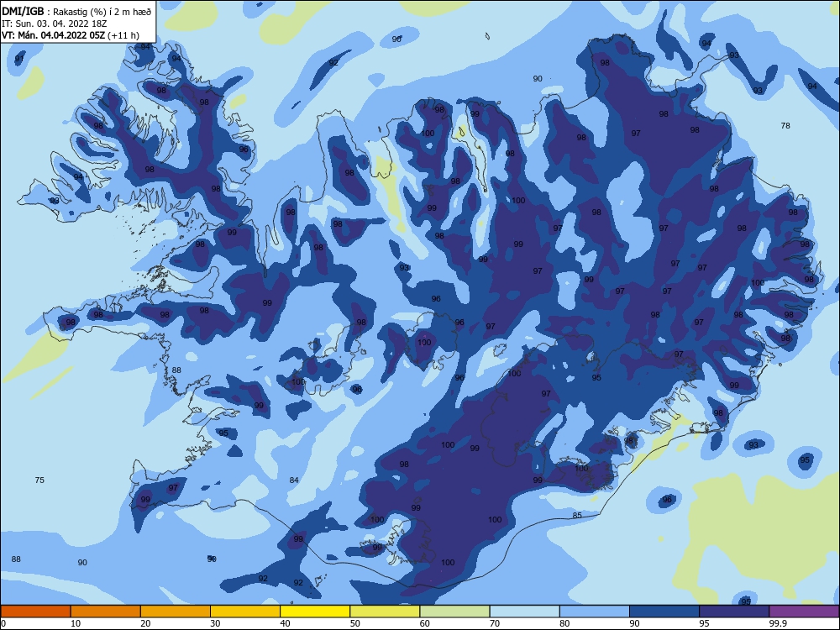Select the 40–50 bright yellow legend swatch

point(315,612)
